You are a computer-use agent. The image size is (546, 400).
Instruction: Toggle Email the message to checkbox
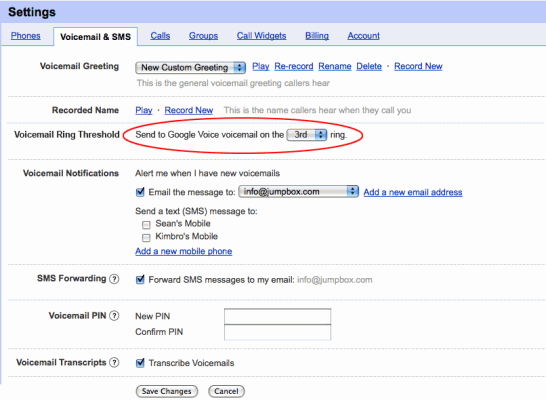point(140,192)
